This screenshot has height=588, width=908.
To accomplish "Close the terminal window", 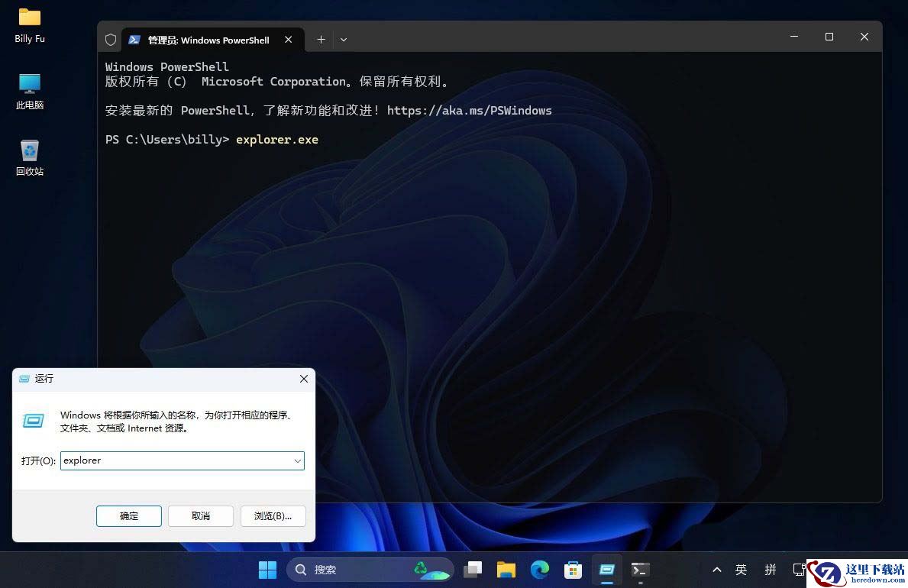I will click(x=864, y=37).
